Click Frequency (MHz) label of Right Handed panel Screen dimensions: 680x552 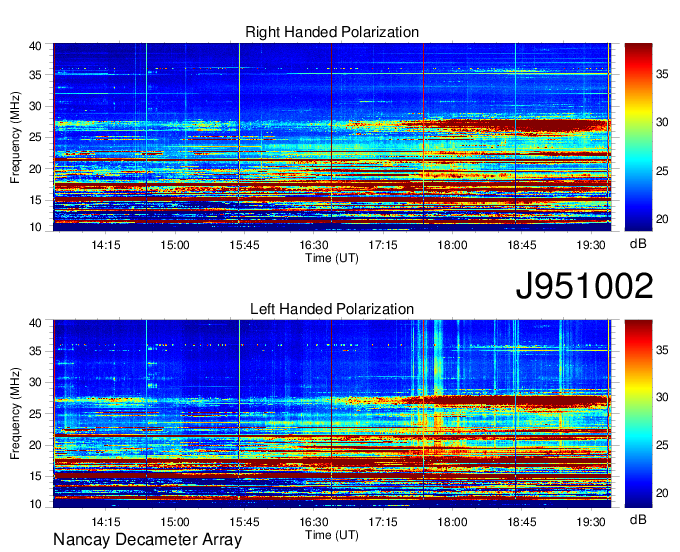point(15,137)
